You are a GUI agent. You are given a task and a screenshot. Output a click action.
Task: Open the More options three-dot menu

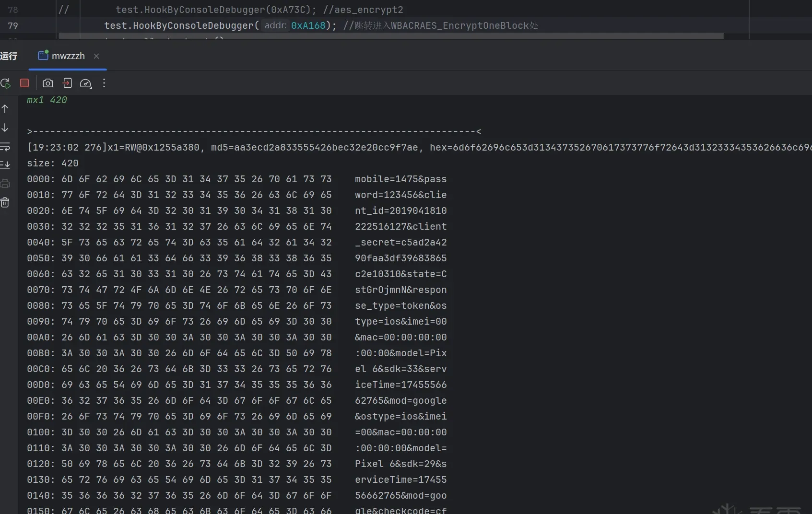tap(104, 83)
